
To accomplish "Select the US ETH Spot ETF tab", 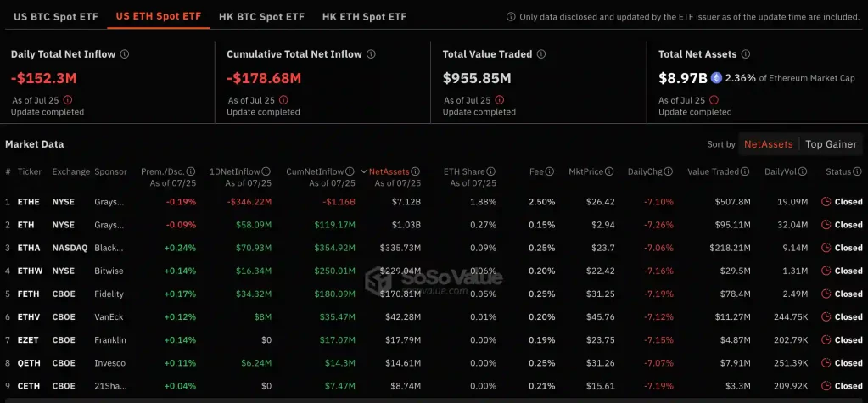I will [x=159, y=16].
